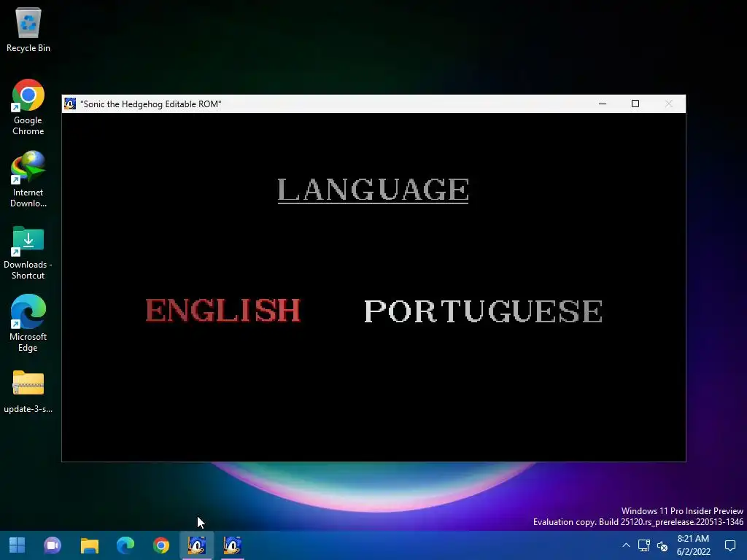Open Google Chrome desktop shortcut
The width and height of the screenshot is (747, 560).
tap(28, 108)
